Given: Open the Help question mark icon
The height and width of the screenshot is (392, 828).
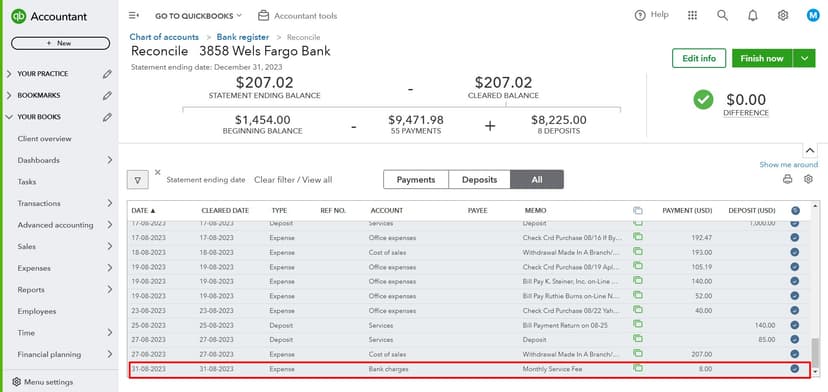Looking at the screenshot, I should pyautogui.click(x=640, y=15).
